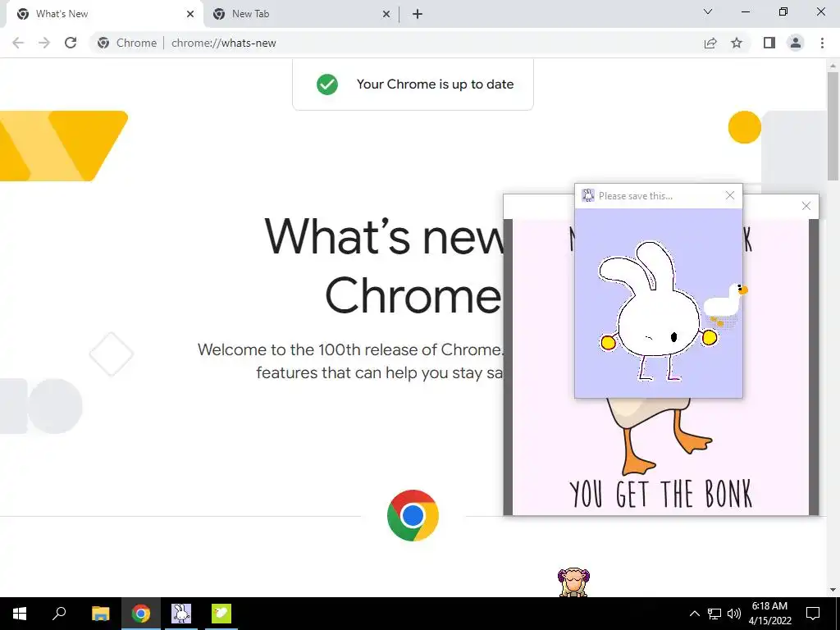Select the 'Your Chrome is up to date' text
Viewport: 840px width, 630px height.
[x=435, y=84]
